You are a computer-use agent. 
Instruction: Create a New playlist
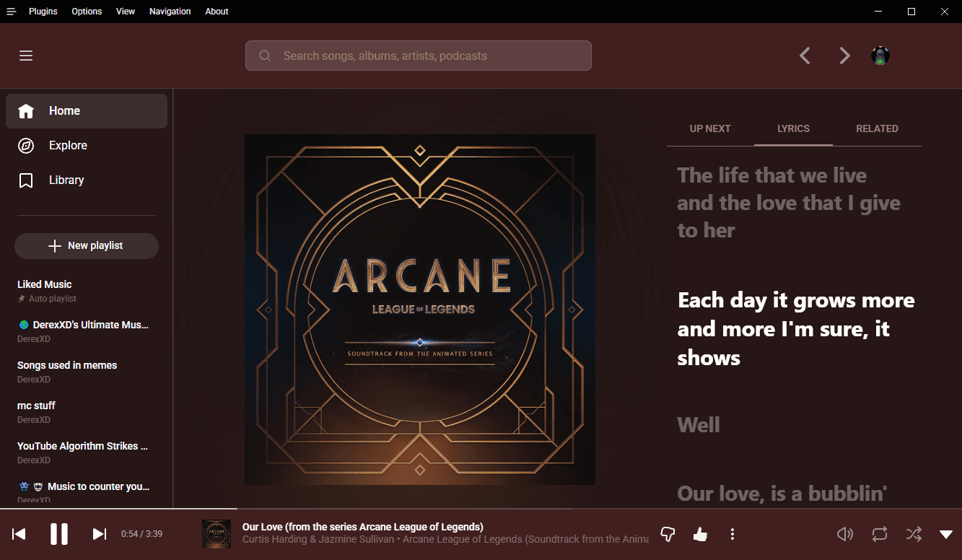tap(86, 245)
